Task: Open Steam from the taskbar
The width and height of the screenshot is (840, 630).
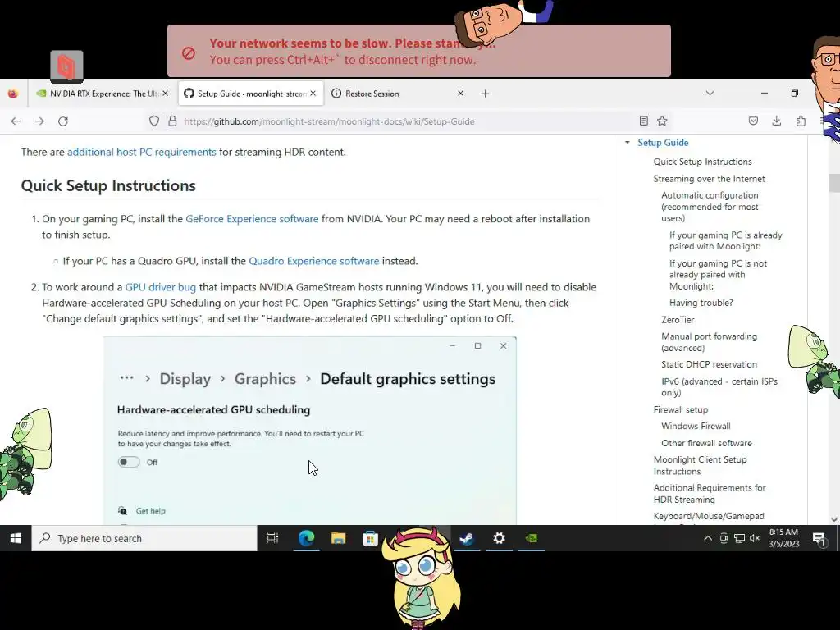Action: click(467, 538)
